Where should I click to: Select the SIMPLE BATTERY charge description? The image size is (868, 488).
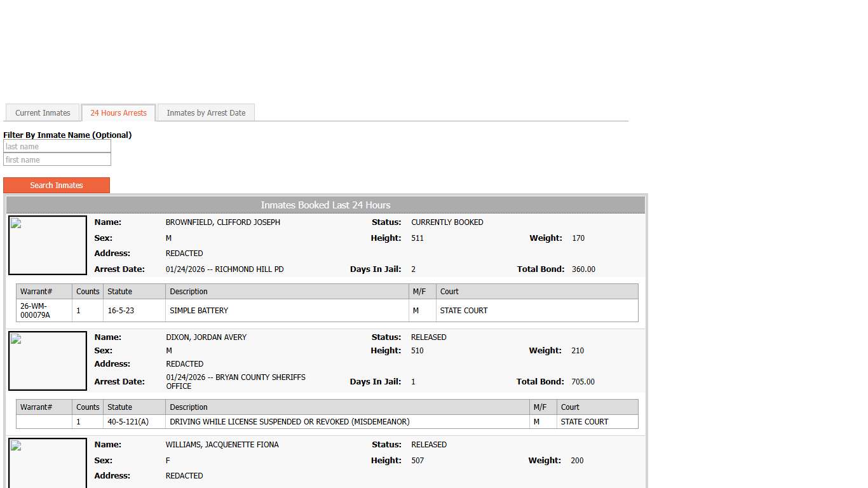point(199,311)
